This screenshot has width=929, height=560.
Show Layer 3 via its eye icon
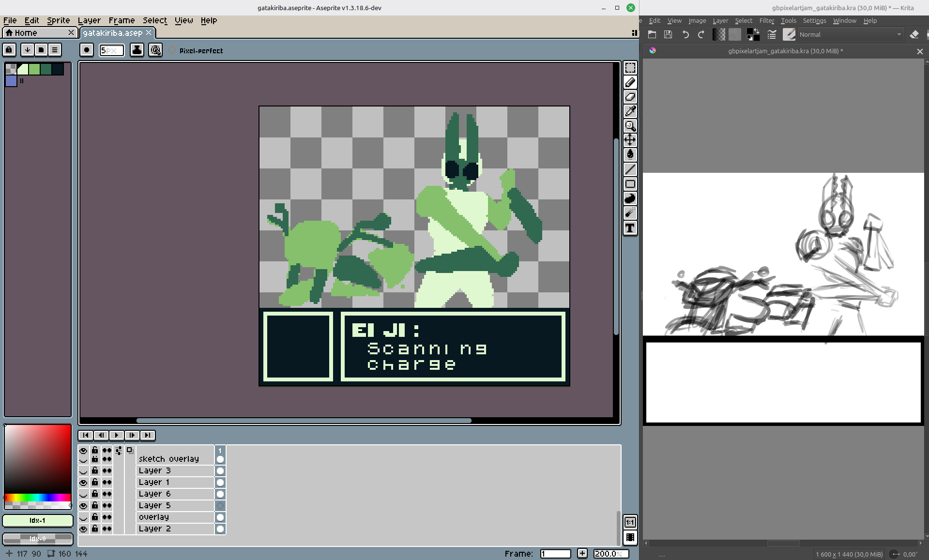[x=83, y=471]
